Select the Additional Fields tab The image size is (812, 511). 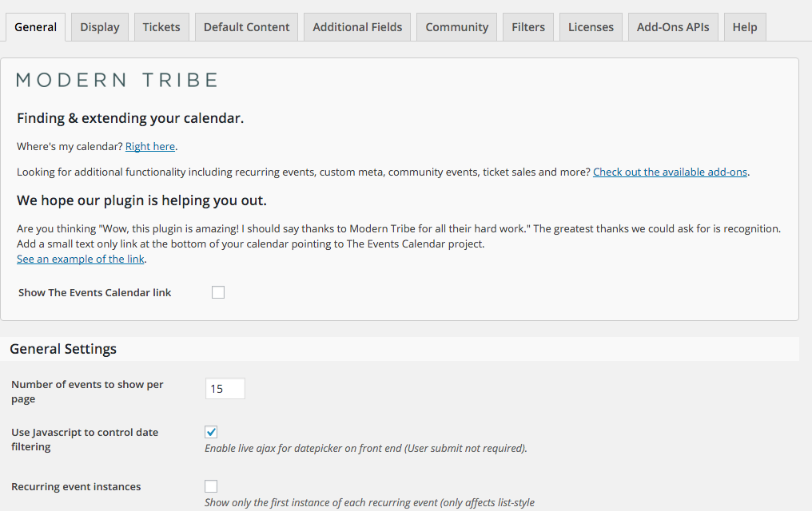point(357,27)
